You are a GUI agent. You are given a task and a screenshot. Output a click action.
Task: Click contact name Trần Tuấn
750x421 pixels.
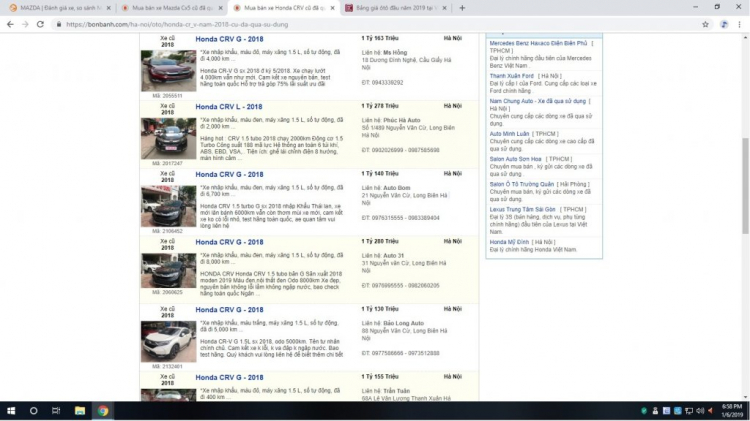[397, 391]
